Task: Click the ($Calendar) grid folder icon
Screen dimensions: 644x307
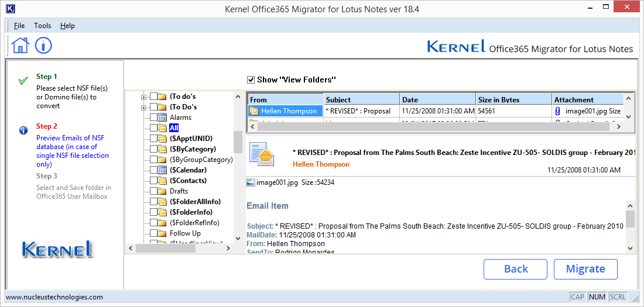Action: 162,170
